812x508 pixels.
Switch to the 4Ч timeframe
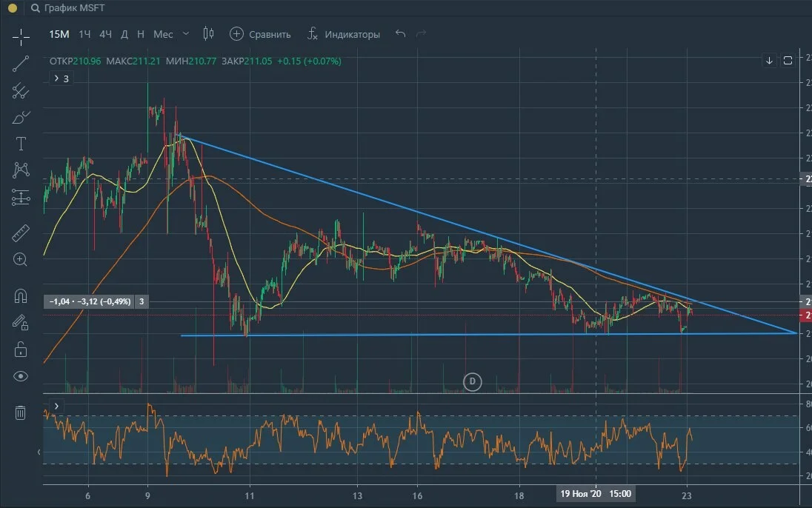106,34
